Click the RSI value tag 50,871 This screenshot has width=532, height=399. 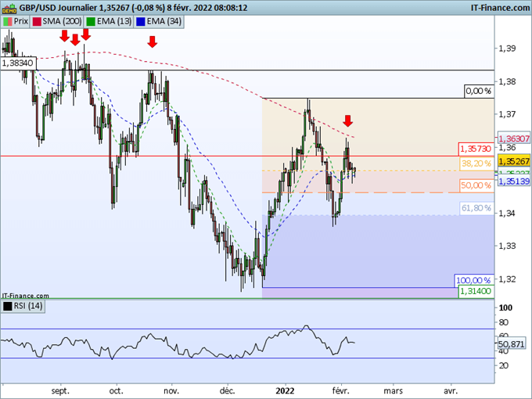[512, 344]
